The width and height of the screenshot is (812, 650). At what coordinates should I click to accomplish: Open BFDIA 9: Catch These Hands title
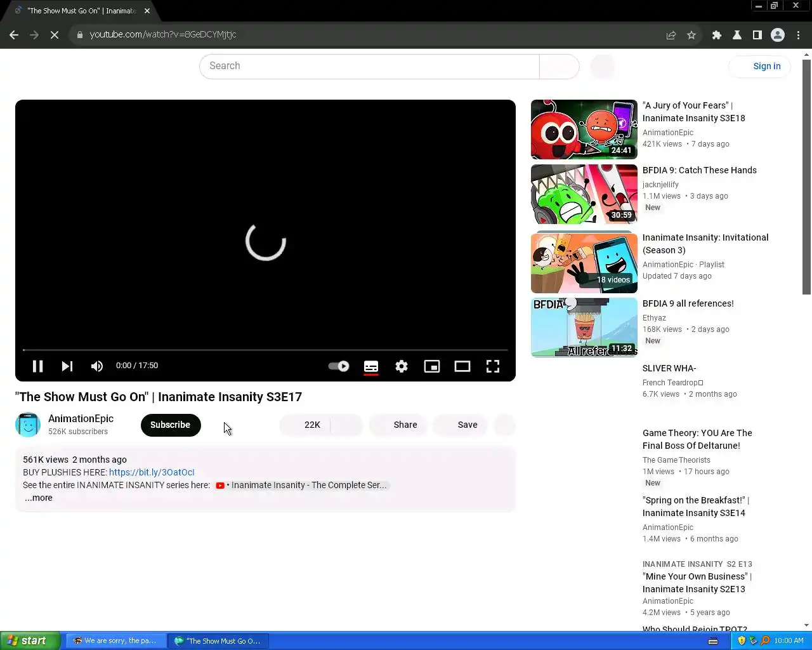[x=700, y=170]
